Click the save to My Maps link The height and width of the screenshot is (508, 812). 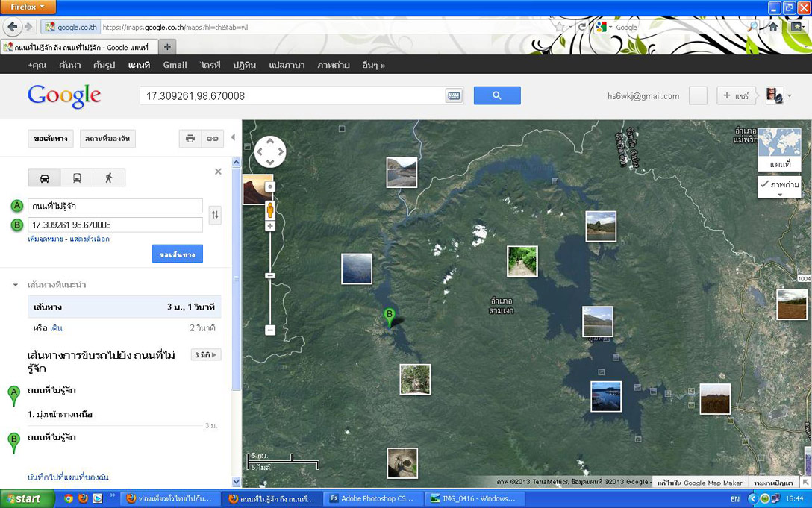point(68,477)
